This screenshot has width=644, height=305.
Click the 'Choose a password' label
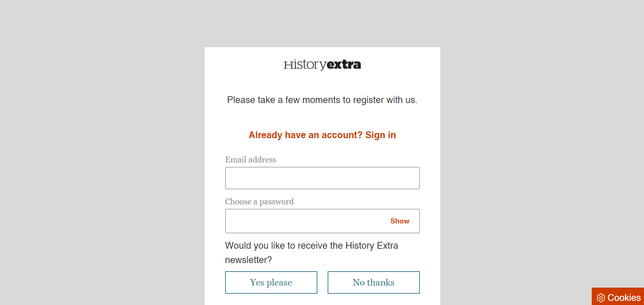259,202
